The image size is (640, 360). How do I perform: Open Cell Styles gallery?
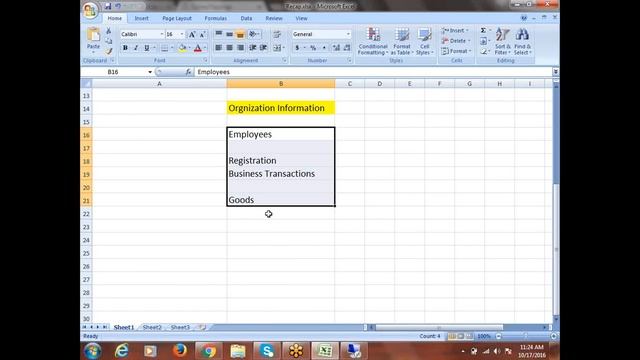coord(424,41)
